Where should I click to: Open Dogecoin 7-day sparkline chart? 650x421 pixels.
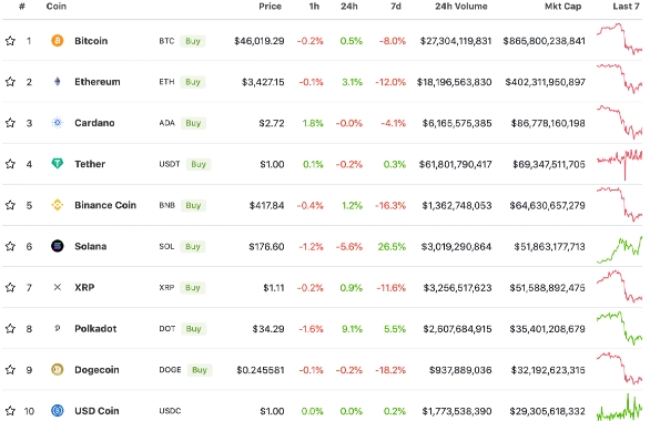click(619, 368)
